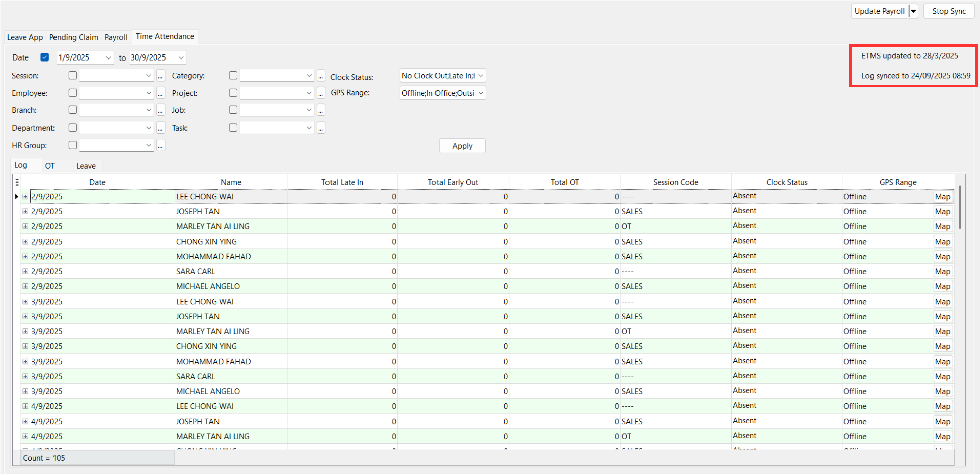The height and width of the screenshot is (474, 980).
Task: Open the column chooser icon in grid header
Action: (17, 182)
